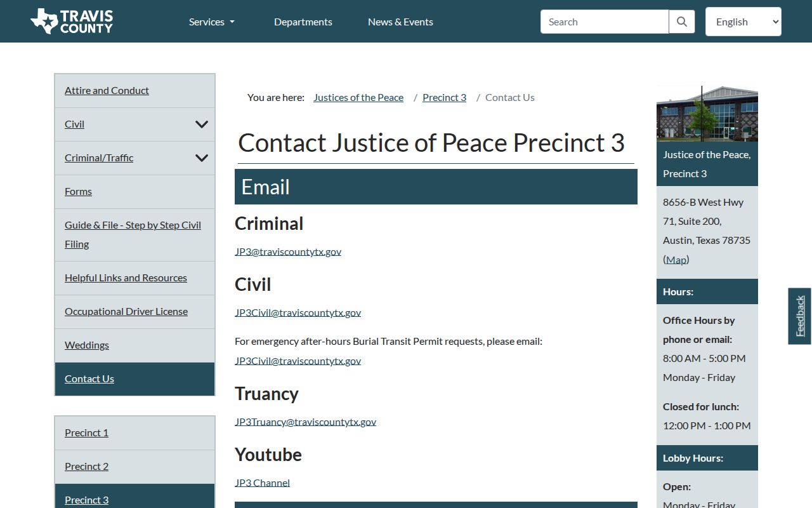The width and height of the screenshot is (812, 508).
Task: Click the 'Lobby Hours:' header
Action: click(707, 458)
